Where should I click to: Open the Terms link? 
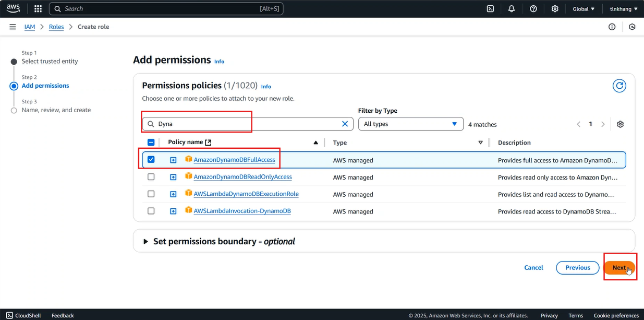click(x=576, y=315)
